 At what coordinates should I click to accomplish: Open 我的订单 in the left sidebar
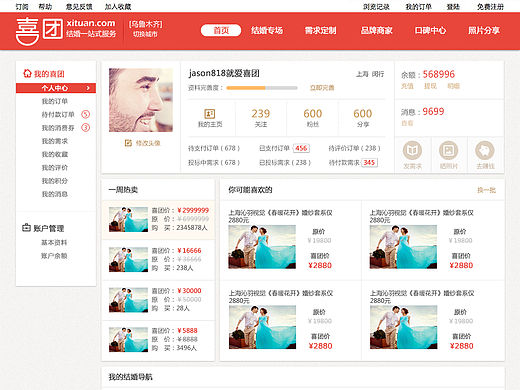(55, 101)
